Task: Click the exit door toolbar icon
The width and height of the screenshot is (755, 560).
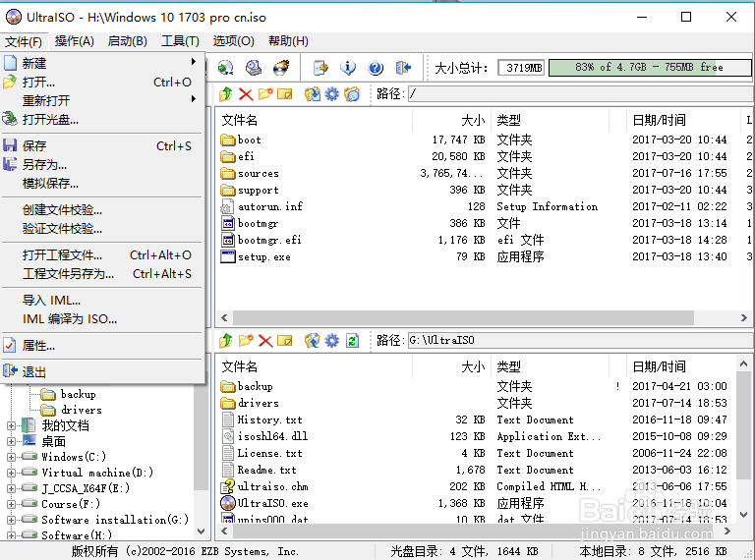Action: pos(403,68)
